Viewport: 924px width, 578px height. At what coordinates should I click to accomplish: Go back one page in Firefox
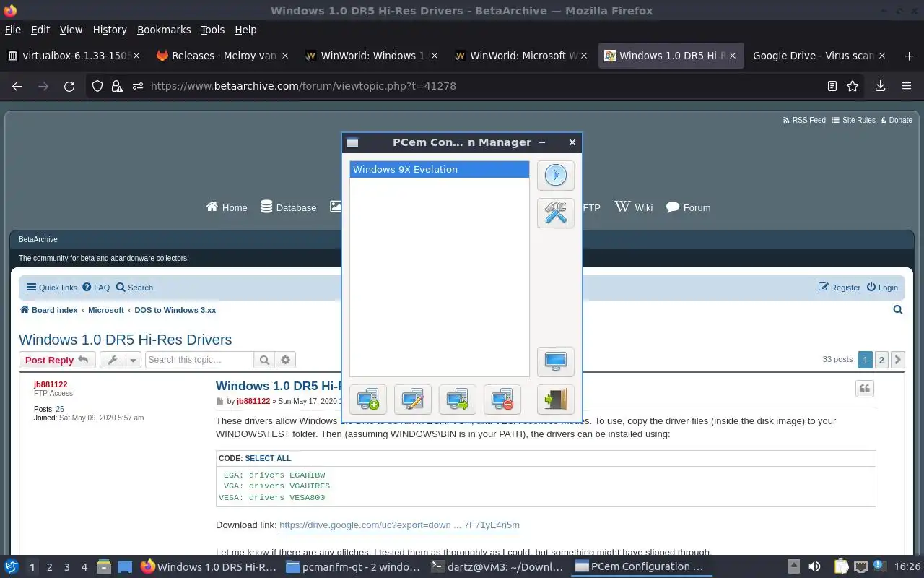pos(17,86)
